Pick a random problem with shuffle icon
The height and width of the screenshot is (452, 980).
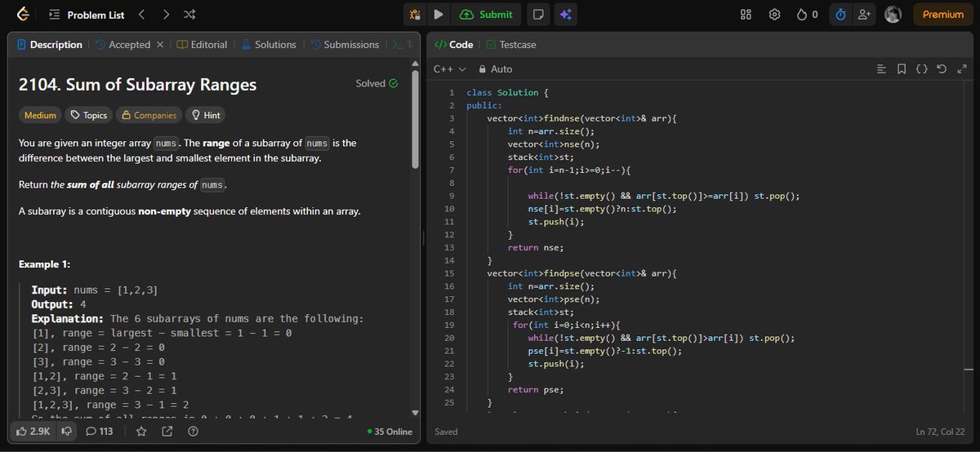pos(189,15)
